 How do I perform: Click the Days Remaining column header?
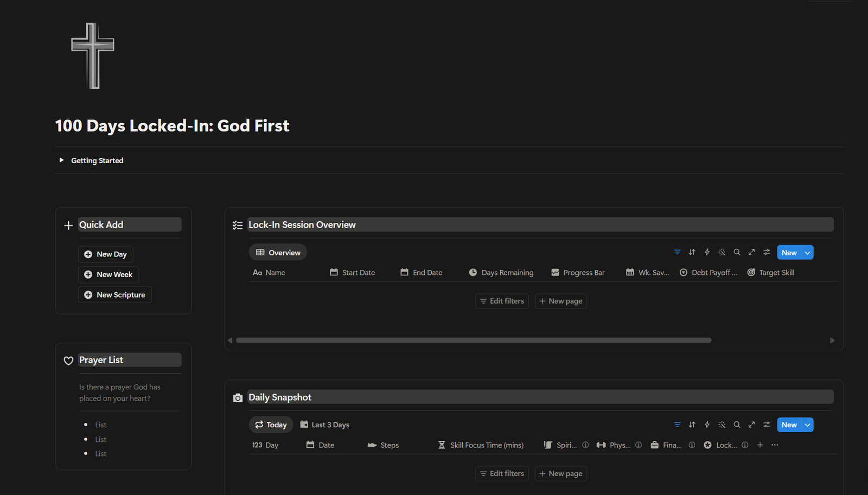tap(501, 273)
